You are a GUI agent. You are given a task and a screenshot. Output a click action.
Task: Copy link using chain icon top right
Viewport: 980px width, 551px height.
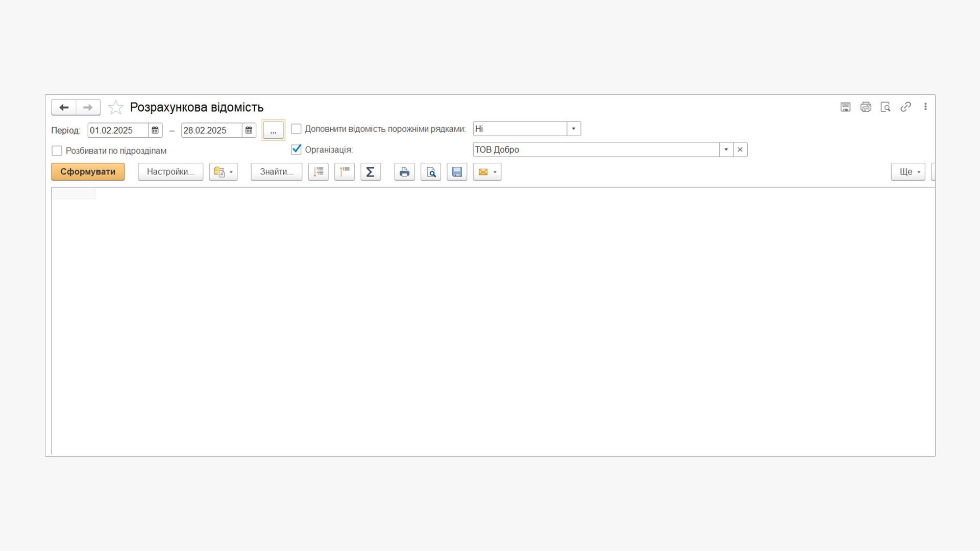click(x=905, y=107)
